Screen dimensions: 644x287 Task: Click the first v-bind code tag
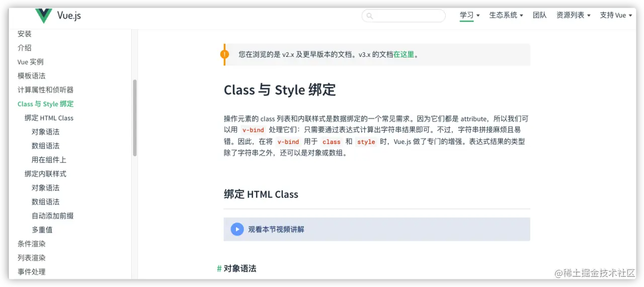tap(253, 130)
